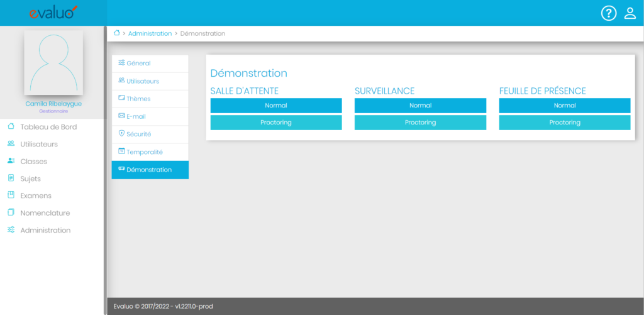The image size is (644, 315).
Task: Click the profile avatar picture
Action: (x=53, y=63)
